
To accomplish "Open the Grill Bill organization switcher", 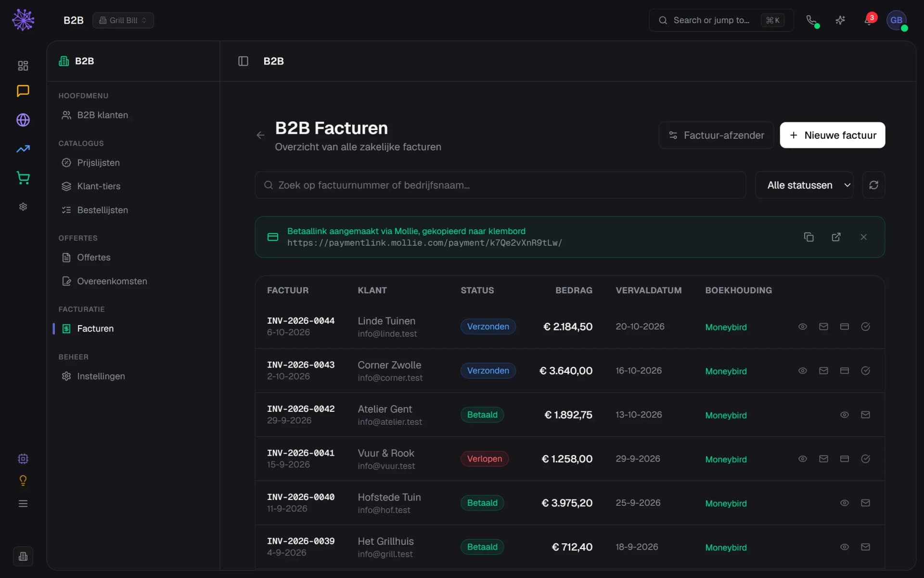I will coord(123,20).
